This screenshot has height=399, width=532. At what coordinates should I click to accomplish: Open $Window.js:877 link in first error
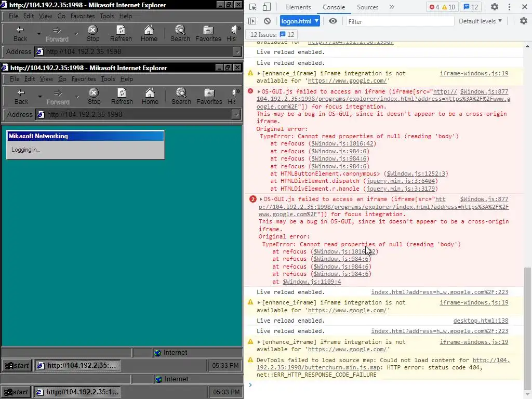click(x=484, y=91)
